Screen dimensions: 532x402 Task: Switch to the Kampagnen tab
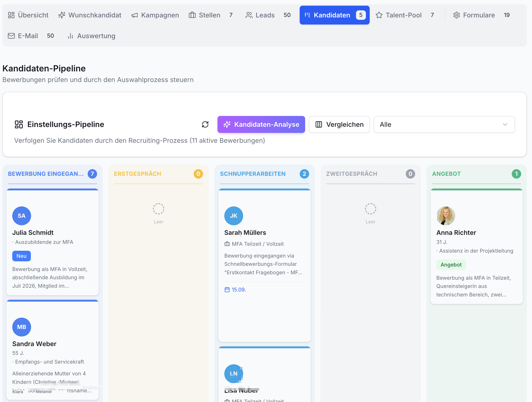[155, 15]
